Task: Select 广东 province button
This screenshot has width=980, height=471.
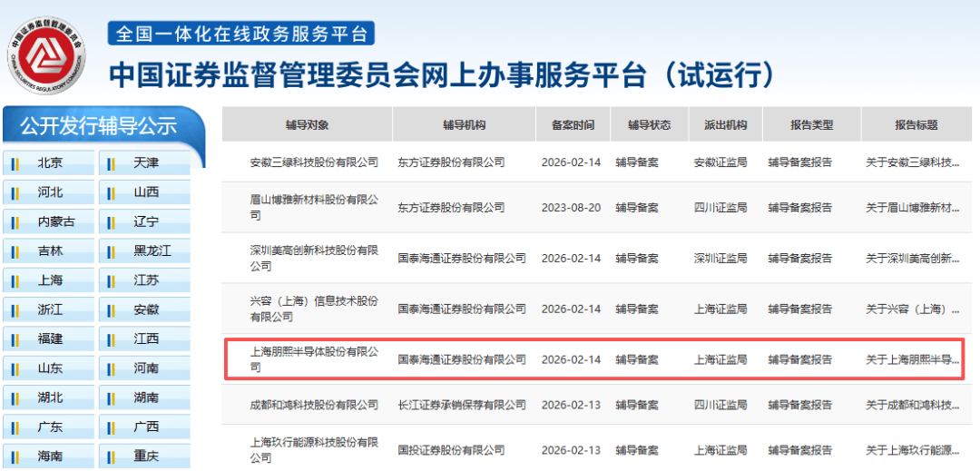Action: [50, 427]
